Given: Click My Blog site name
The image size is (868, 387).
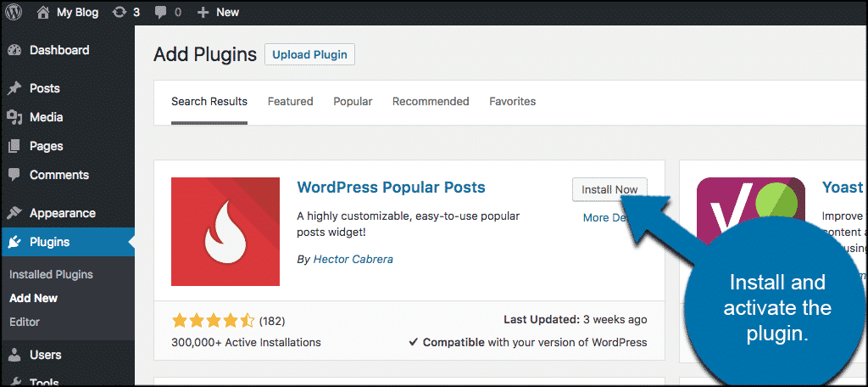Looking at the screenshot, I should click(x=77, y=12).
